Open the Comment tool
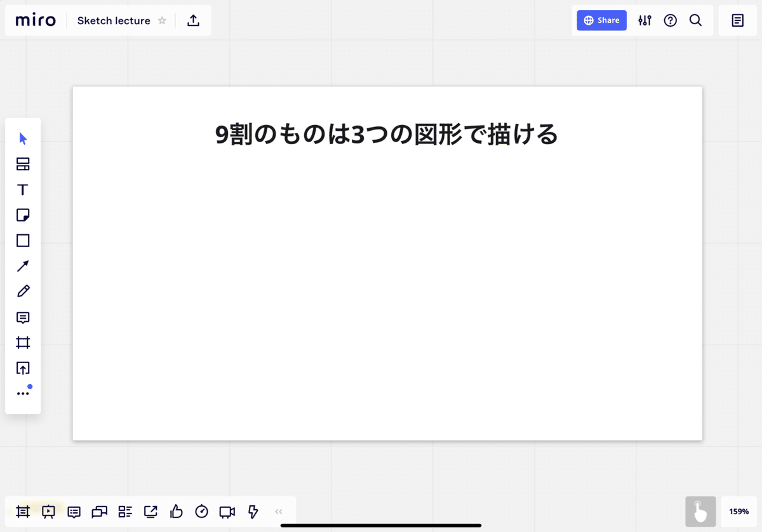The image size is (762, 532). click(x=23, y=317)
